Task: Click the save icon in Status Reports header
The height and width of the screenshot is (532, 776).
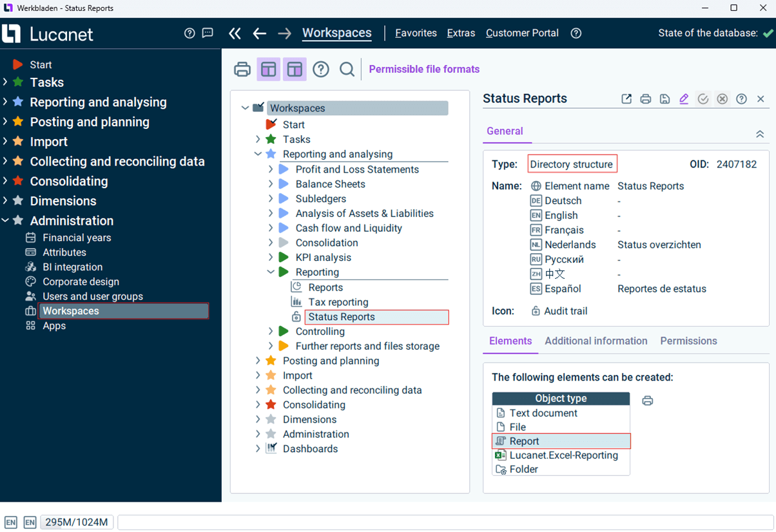Action: (664, 99)
